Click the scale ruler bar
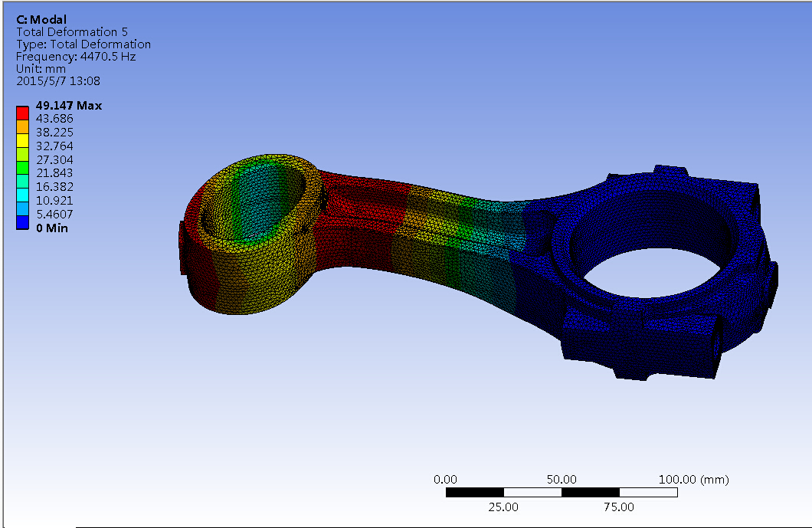 pyautogui.click(x=562, y=492)
